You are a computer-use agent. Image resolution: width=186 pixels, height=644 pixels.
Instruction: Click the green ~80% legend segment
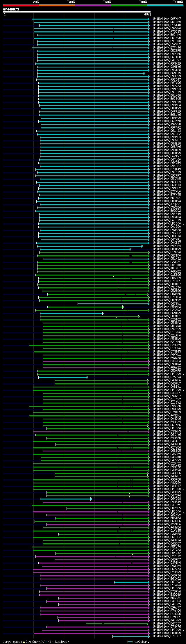[129, 5]
